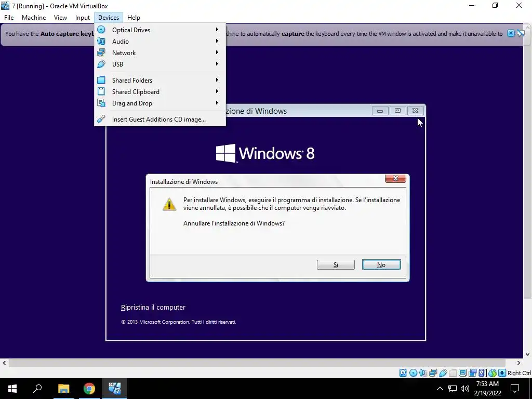This screenshot has height=399, width=532.
Task: Open the File menu
Action: [9, 18]
